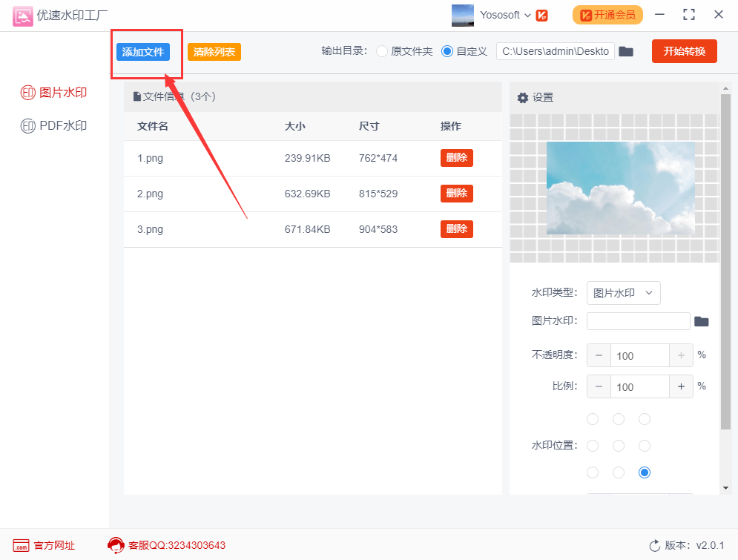Select the 原文件夹 output radio button
Screen dimensions: 738x560
click(x=382, y=51)
